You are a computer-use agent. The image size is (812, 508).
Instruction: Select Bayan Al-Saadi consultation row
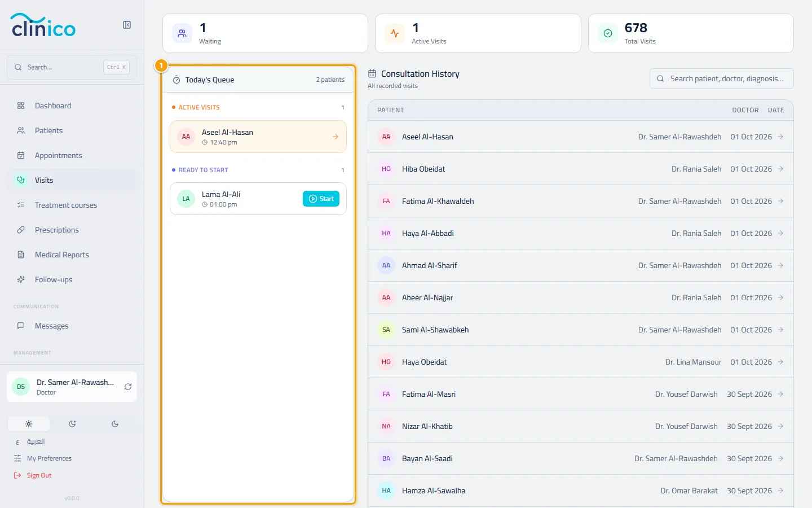(x=581, y=458)
